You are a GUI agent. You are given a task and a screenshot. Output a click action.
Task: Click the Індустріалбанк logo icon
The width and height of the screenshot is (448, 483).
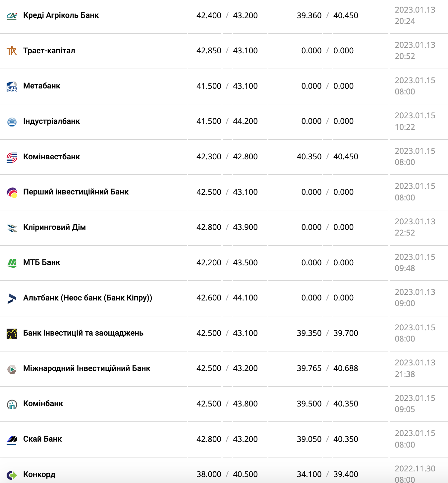(x=12, y=122)
